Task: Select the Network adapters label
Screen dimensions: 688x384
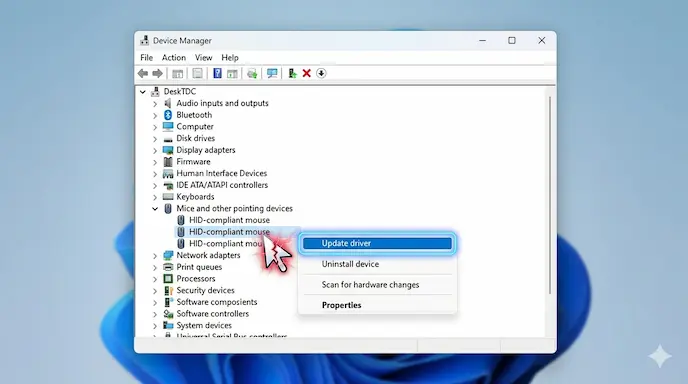Action: (208, 255)
